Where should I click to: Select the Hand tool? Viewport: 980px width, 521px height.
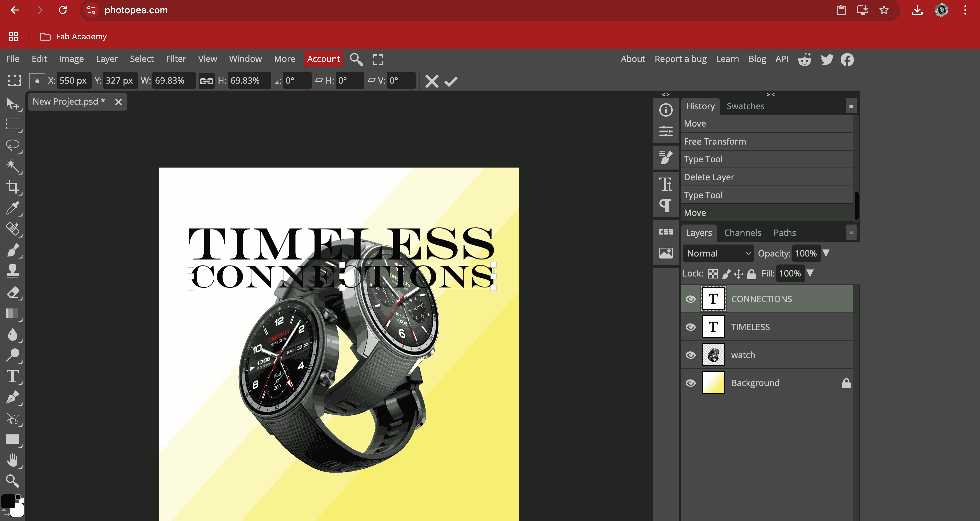(13, 460)
